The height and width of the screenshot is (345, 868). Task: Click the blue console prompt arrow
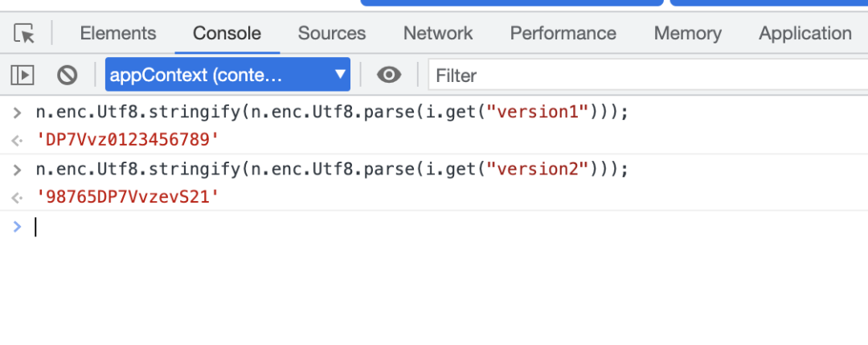17,227
